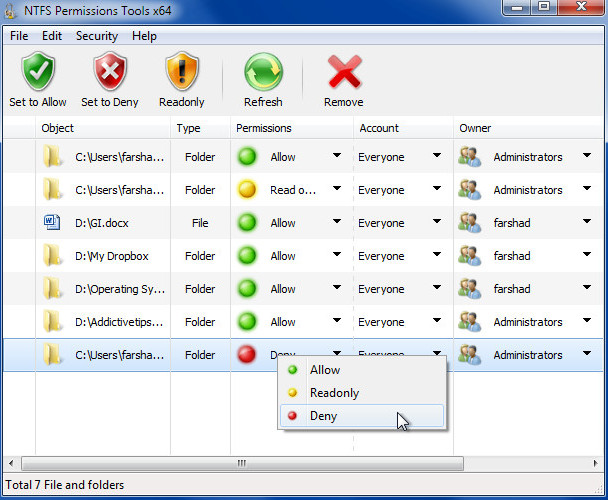Screen dimensions: 608x500
Task: Open the Owner dropdown for D:\Addictivetips...
Action: 587,320
